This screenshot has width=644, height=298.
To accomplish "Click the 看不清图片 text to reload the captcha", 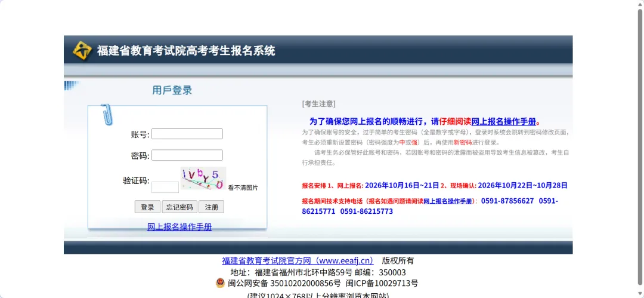I will 243,188.
